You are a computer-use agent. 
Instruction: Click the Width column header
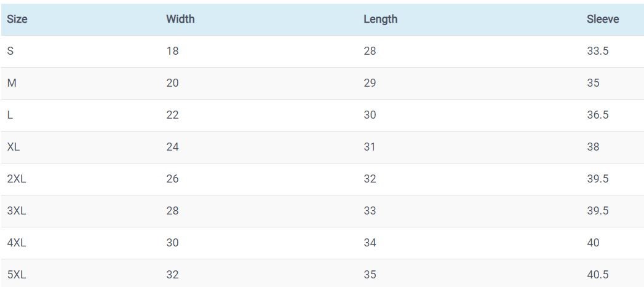[x=180, y=19]
